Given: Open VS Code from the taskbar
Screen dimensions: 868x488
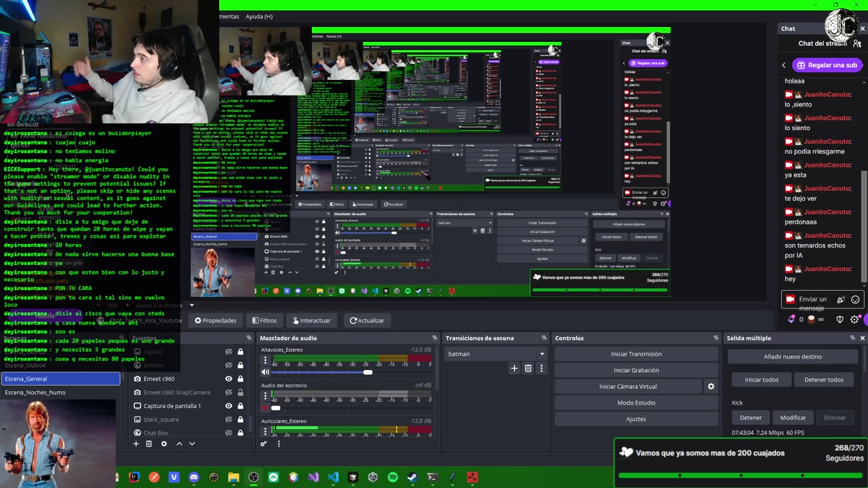Looking at the screenshot, I should tap(333, 477).
